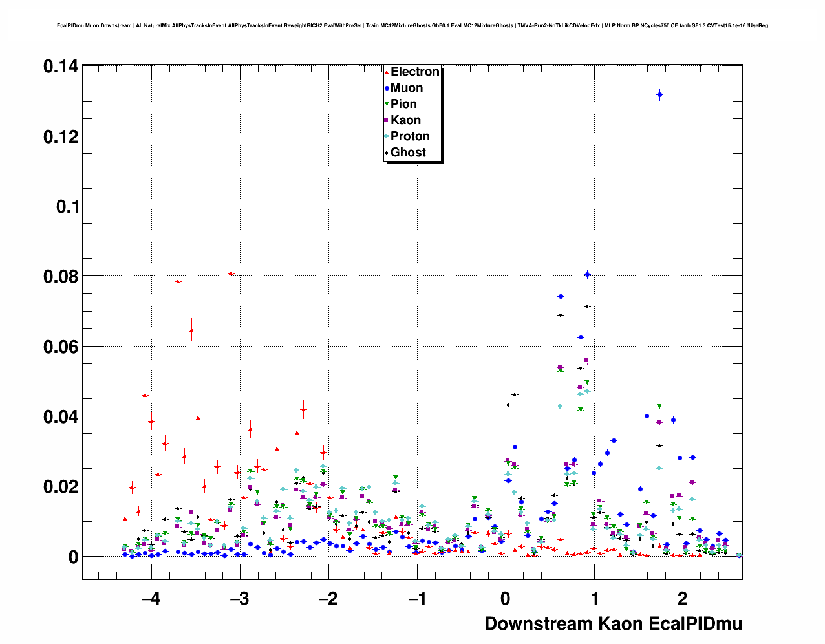Click the highest red Electron point near 0.08

pyautogui.click(x=231, y=274)
